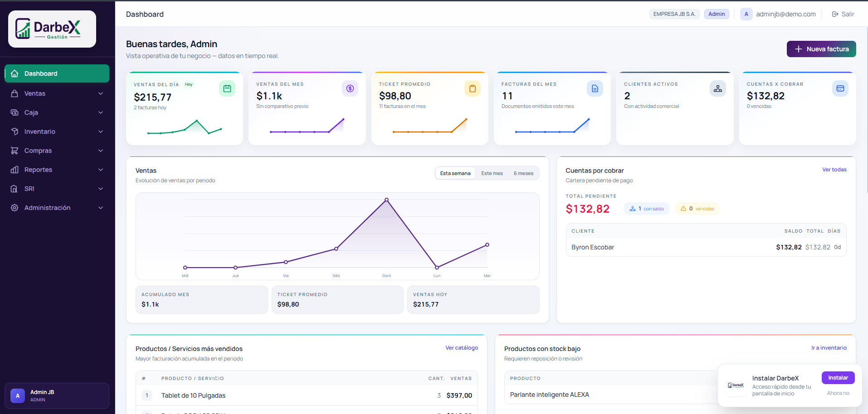Click the Mar data point on sales chart
The image size is (868, 414).
tap(487, 245)
